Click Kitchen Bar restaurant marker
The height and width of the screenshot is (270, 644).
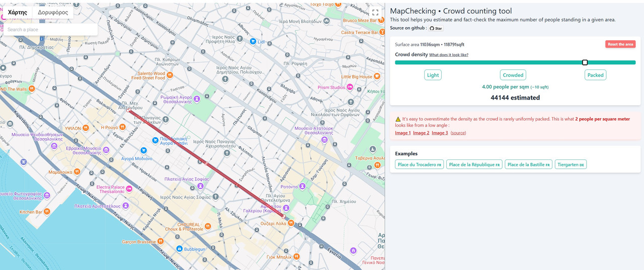point(47,212)
